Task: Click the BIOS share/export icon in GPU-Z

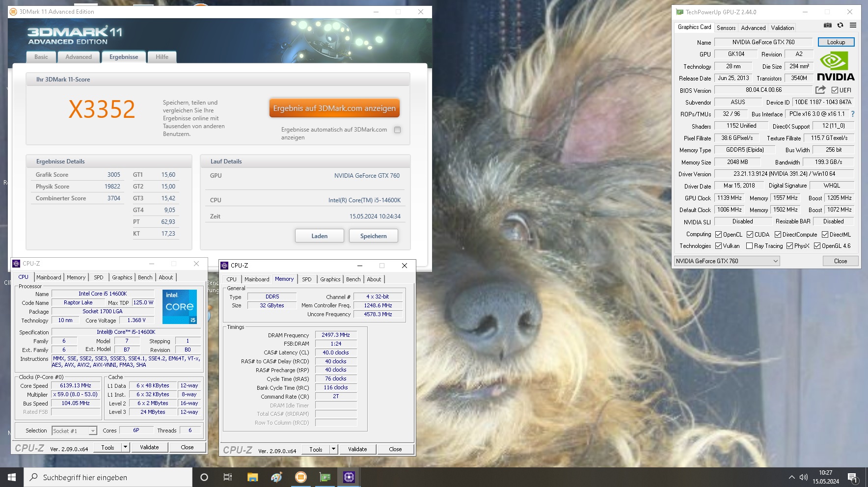Action: click(820, 90)
